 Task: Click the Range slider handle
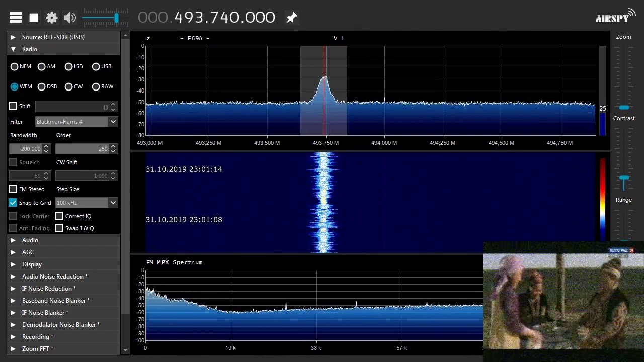pos(624,242)
